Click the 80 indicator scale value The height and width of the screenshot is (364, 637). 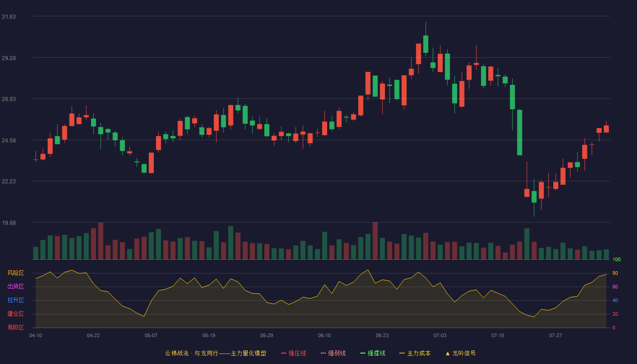pos(615,273)
